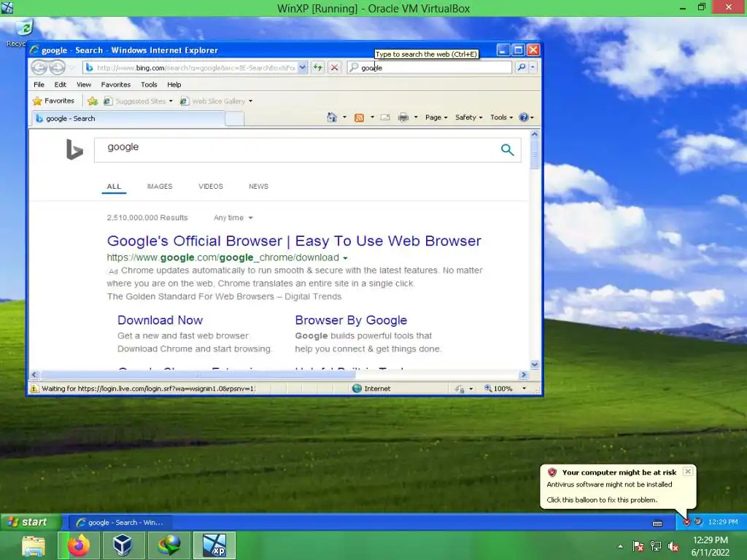Open the zoom level 100% dropdown arrow
Viewport: 747px width, 560px height.
click(x=524, y=389)
